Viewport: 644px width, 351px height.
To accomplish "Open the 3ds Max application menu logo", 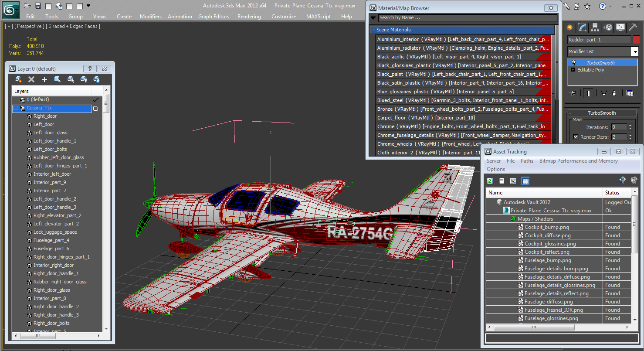I will [x=10, y=10].
